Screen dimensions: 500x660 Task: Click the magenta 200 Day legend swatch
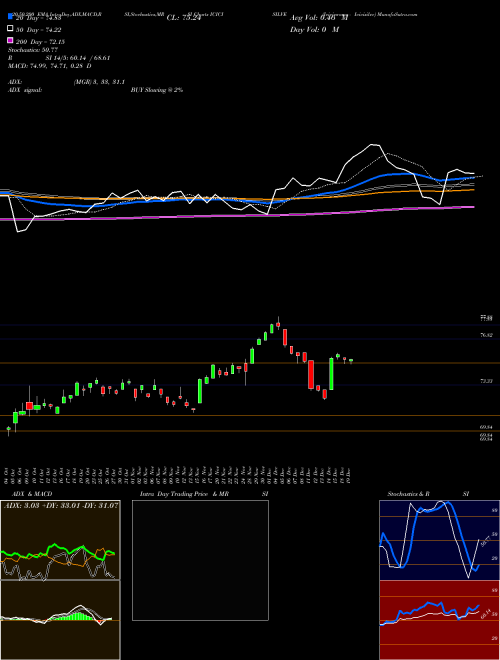(10, 40)
